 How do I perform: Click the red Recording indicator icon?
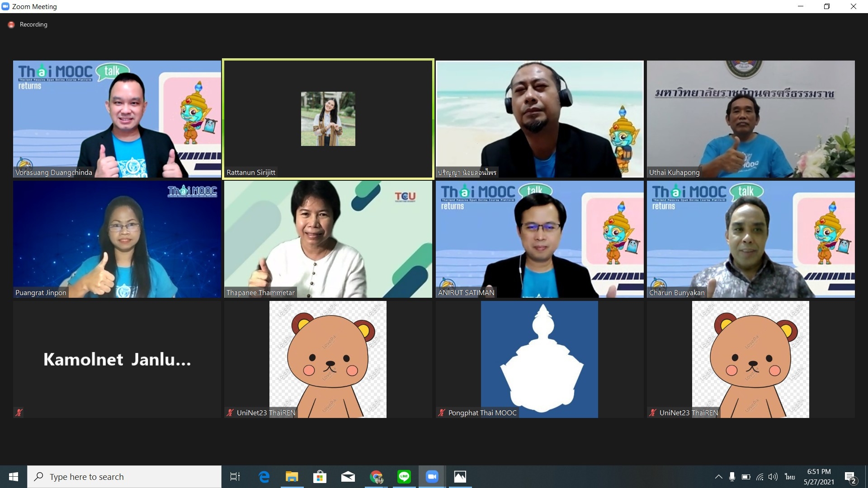(11, 25)
